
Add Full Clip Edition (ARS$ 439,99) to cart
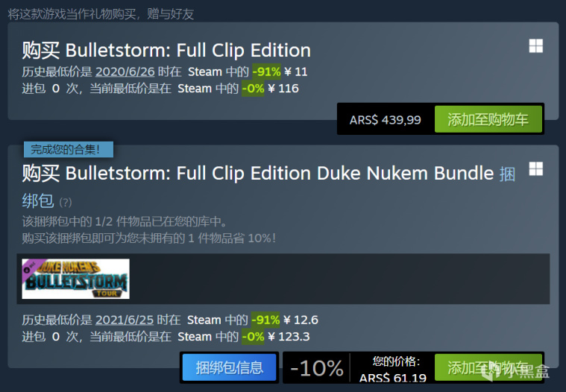coord(488,119)
